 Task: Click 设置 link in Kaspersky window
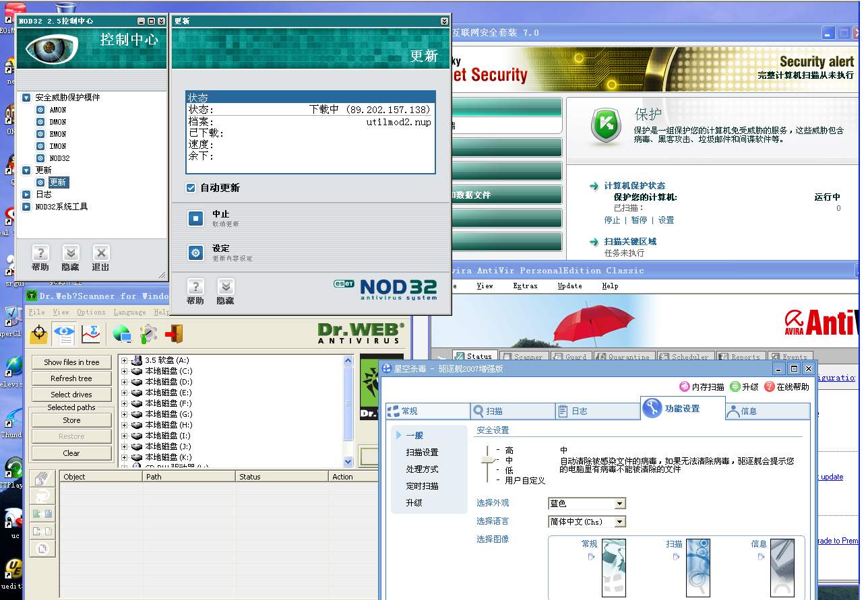coord(666,220)
